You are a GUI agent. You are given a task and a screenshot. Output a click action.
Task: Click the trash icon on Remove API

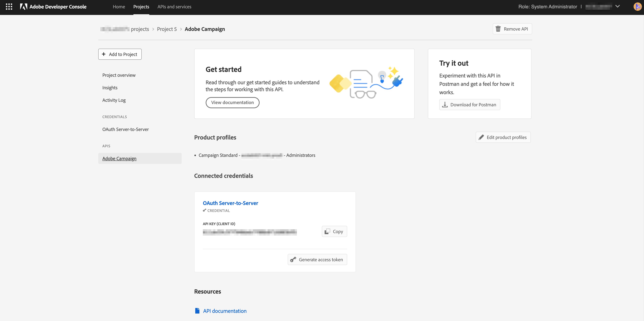click(x=498, y=29)
